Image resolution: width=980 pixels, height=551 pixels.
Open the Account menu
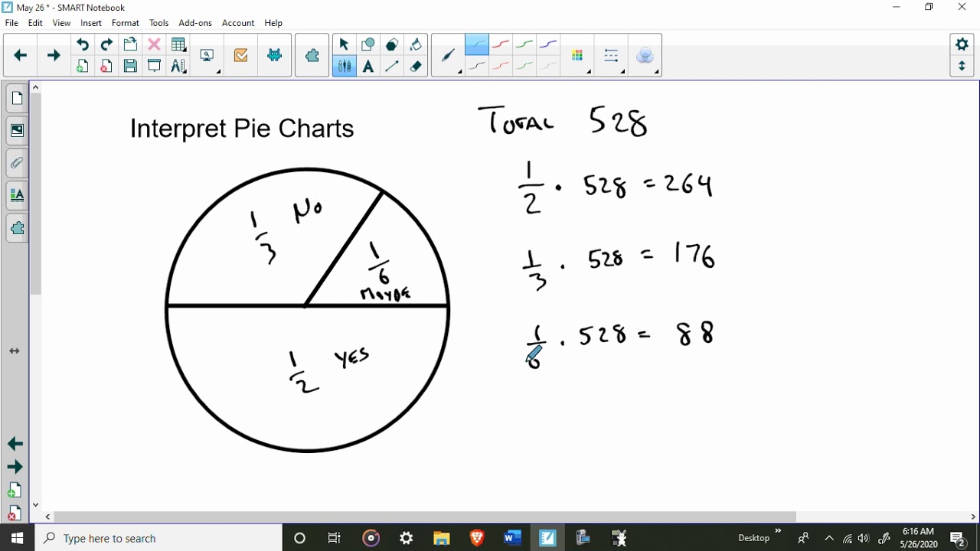[238, 23]
